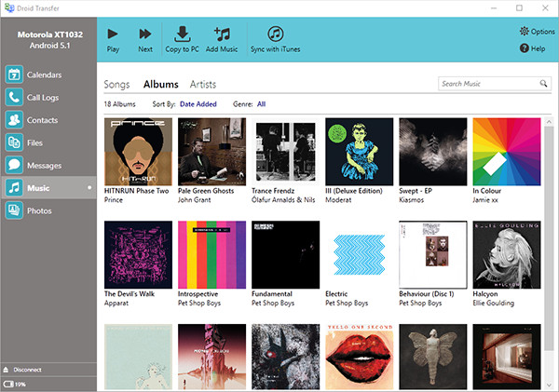Click Sync with iTunes icon
The image size is (559, 392).
275,34
